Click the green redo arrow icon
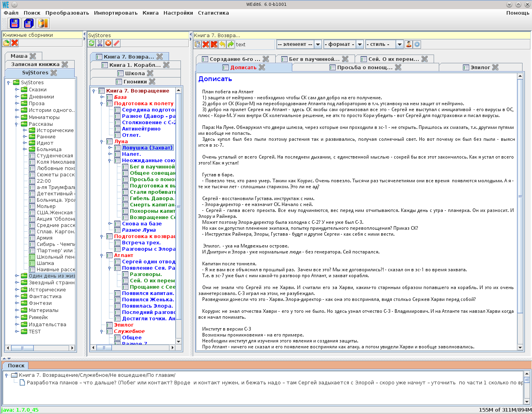The height and width of the screenshot is (414, 532). pyautogui.click(x=231, y=44)
